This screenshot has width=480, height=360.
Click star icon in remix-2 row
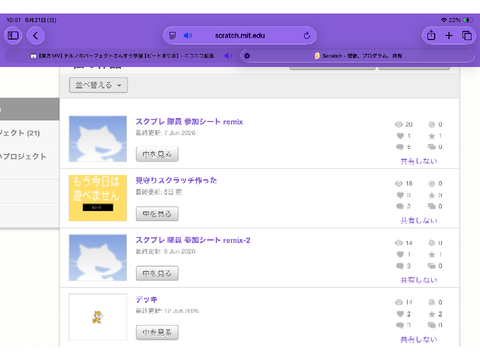[x=432, y=254]
